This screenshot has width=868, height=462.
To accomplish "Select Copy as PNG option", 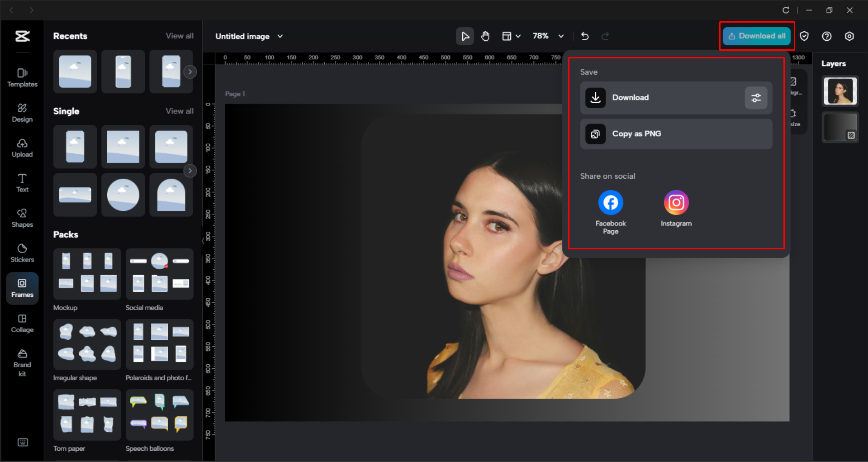I will [x=675, y=133].
